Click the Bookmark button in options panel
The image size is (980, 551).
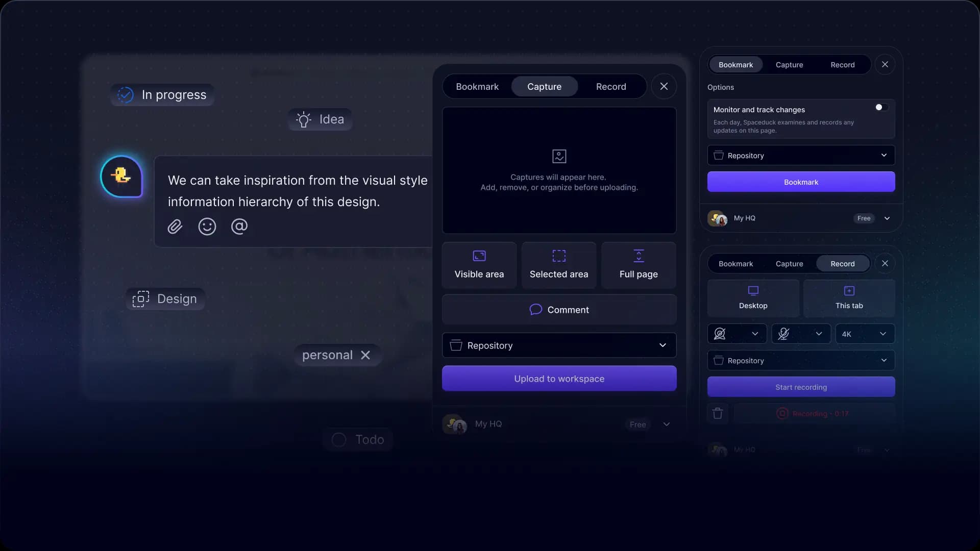coord(801,182)
